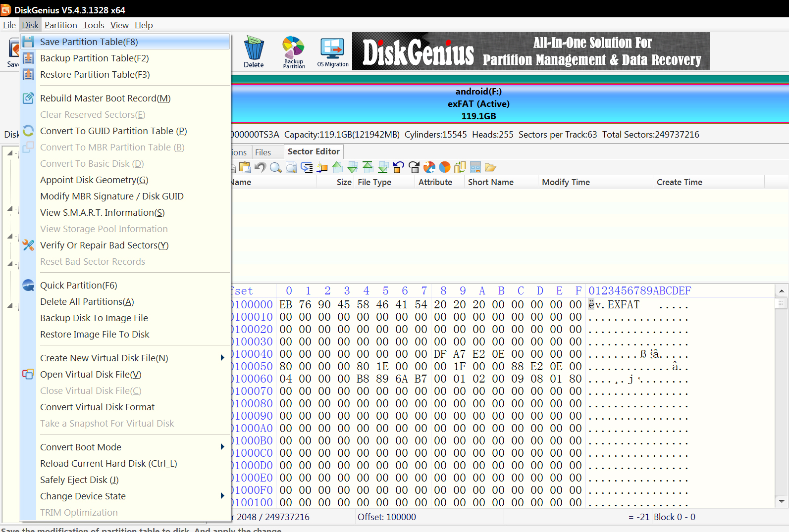Click the blue curved arrow with orange square
The height and width of the screenshot is (532, 789).
pos(399,168)
